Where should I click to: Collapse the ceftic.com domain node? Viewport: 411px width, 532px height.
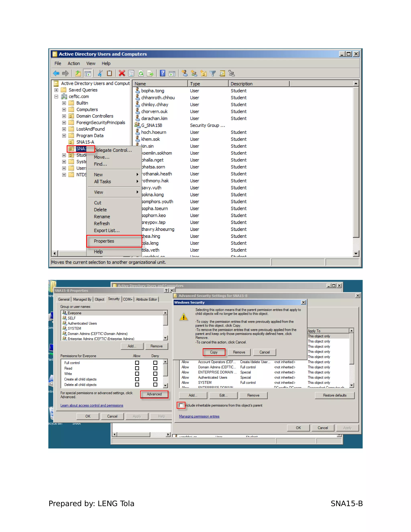(56, 96)
